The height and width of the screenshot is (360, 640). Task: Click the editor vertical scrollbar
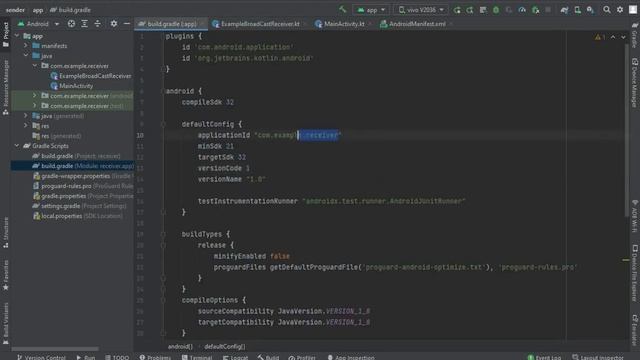coord(626,131)
